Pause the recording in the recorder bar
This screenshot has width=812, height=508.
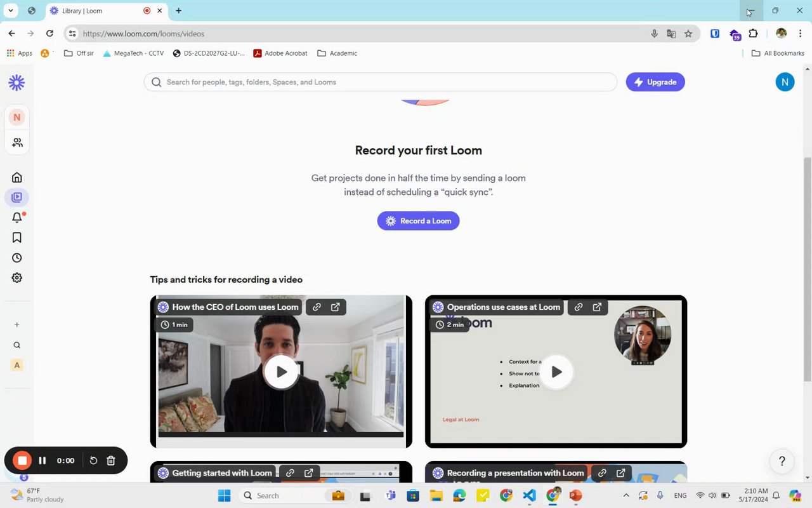click(43, 460)
